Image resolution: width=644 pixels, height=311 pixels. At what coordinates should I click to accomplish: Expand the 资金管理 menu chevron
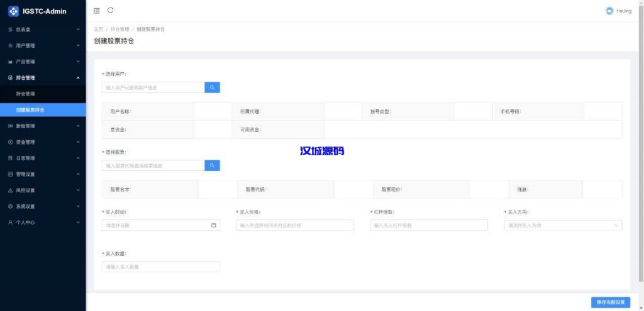(78, 142)
